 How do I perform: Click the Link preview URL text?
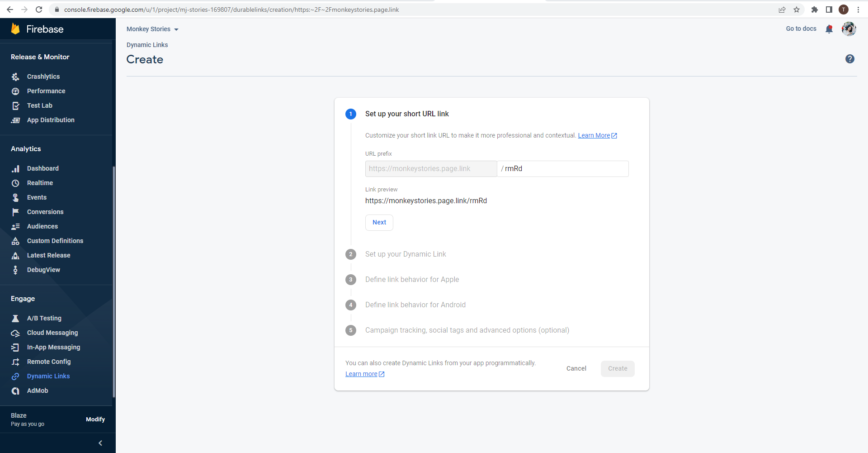click(426, 200)
